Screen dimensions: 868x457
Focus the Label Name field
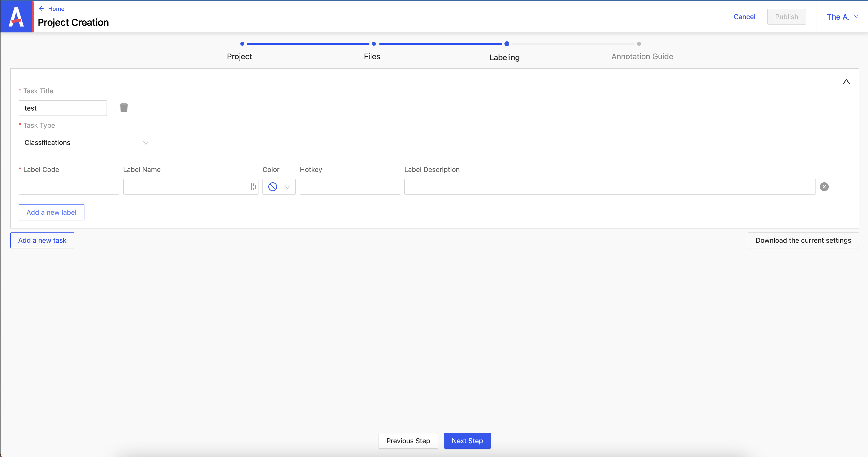[x=191, y=187]
